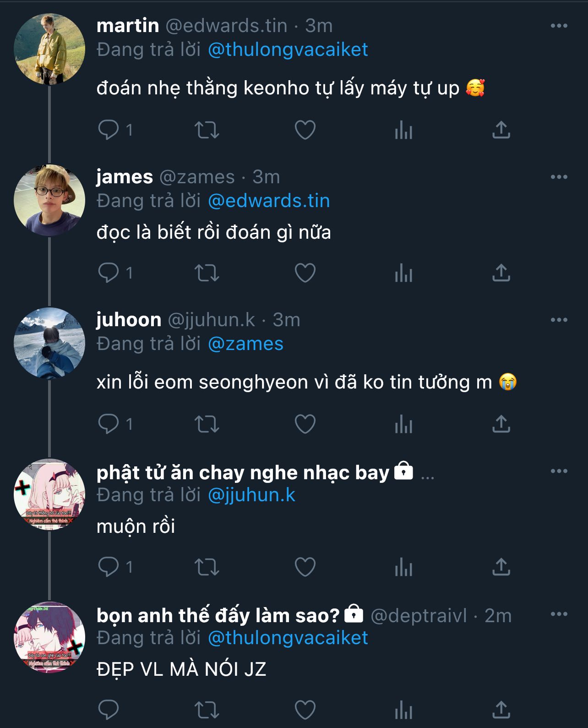Viewport: 588px width, 728px height.
Task: Open the @jjuhun.k mention link
Action: pos(251,495)
